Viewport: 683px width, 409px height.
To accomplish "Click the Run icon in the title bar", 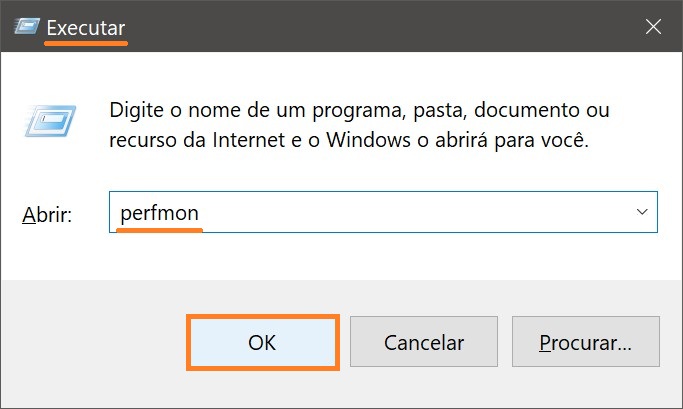I will click(x=27, y=27).
